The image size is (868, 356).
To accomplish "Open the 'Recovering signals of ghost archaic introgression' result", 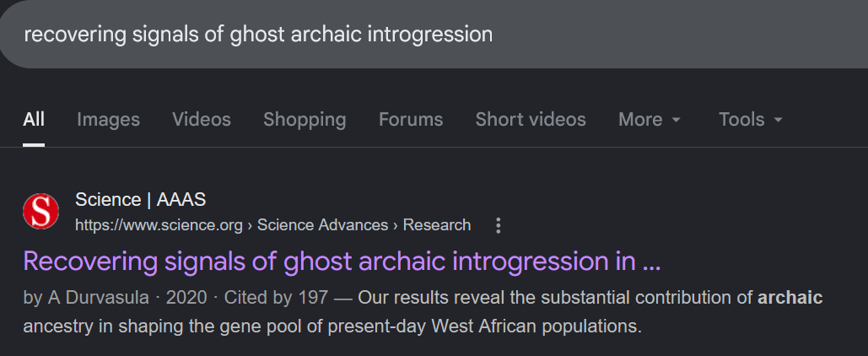I will [x=342, y=262].
